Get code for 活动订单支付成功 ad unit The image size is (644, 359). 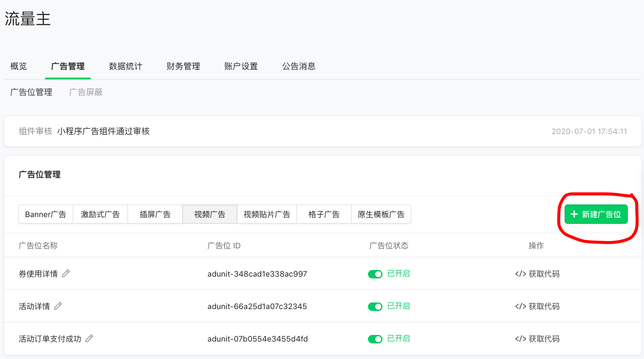[x=537, y=339]
